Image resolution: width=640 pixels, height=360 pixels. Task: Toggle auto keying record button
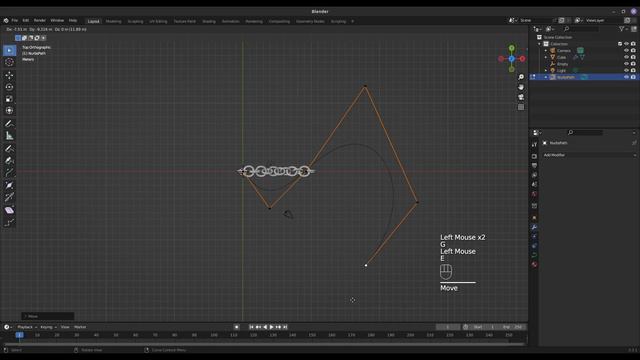[x=237, y=327]
